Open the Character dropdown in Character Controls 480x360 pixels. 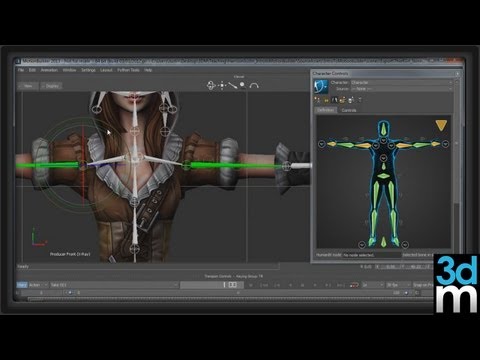[402, 82]
